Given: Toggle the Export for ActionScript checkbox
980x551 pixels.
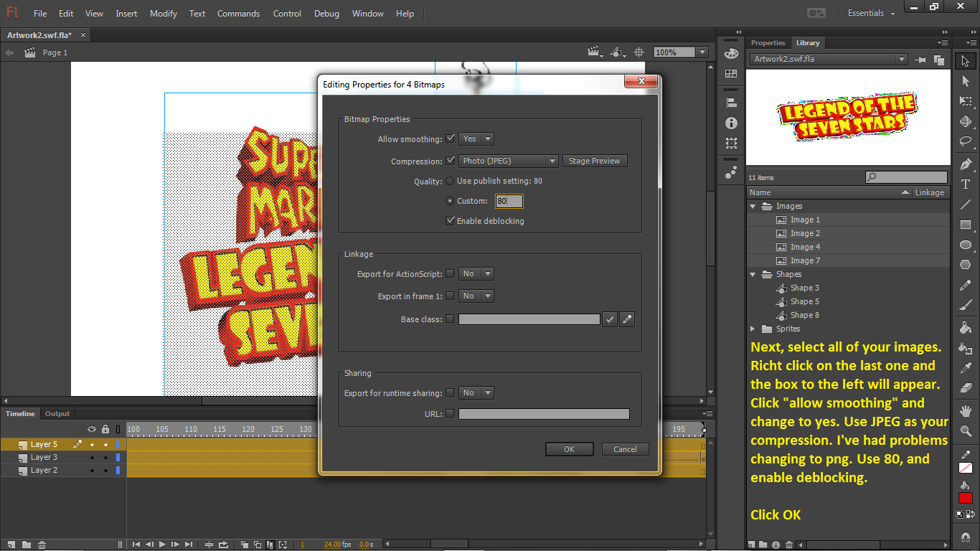Looking at the screenshot, I should (450, 274).
